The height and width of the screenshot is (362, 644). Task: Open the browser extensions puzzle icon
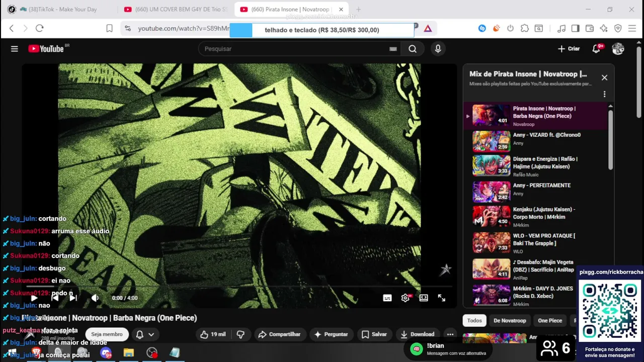click(x=525, y=29)
